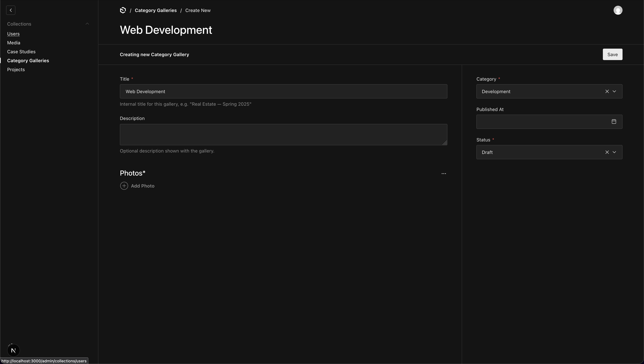Image resolution: width=644 pixels, height=364 pixels.
Task: Click the Save button
Action: (x=613, y=54)
